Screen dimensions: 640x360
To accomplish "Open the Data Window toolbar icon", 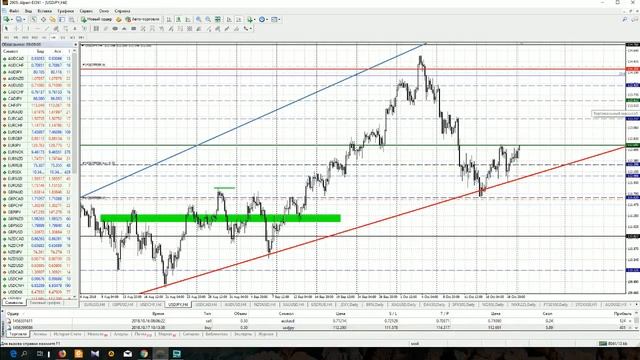I will [43, 19].
